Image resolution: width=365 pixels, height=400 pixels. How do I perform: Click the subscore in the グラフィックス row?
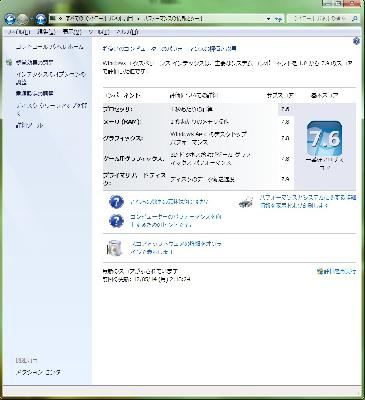[x=285, y=138]
